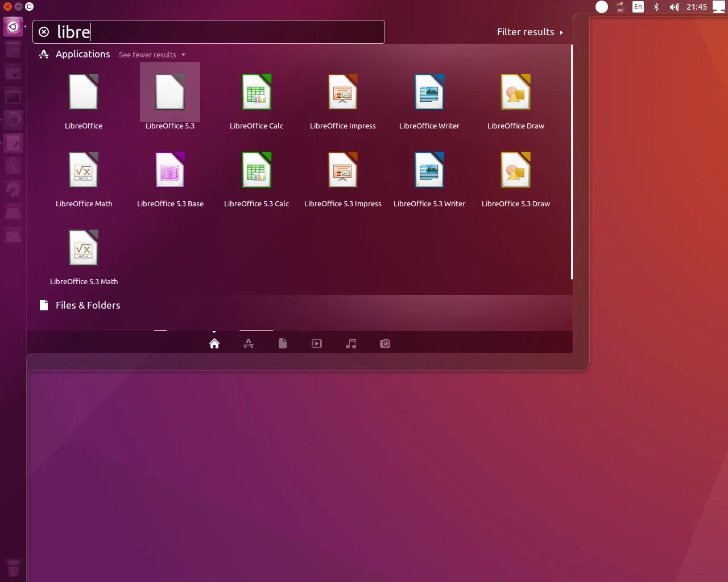
Task: Switch to the Photos lens tab
Action: [385, 343]
